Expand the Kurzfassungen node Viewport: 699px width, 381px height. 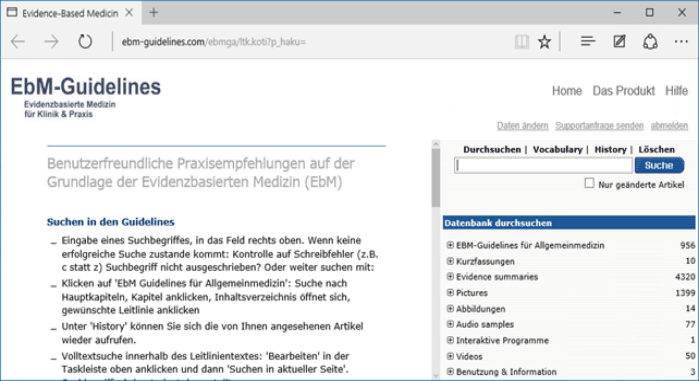(450, 261)
